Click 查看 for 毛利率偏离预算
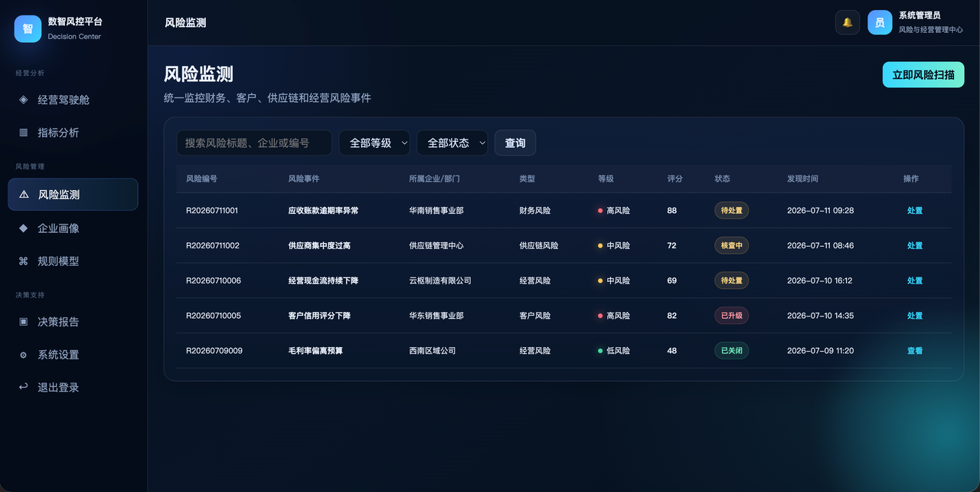The width and height of the screenshot is (980, 492). pyautogui.click(x=915, y=351)
